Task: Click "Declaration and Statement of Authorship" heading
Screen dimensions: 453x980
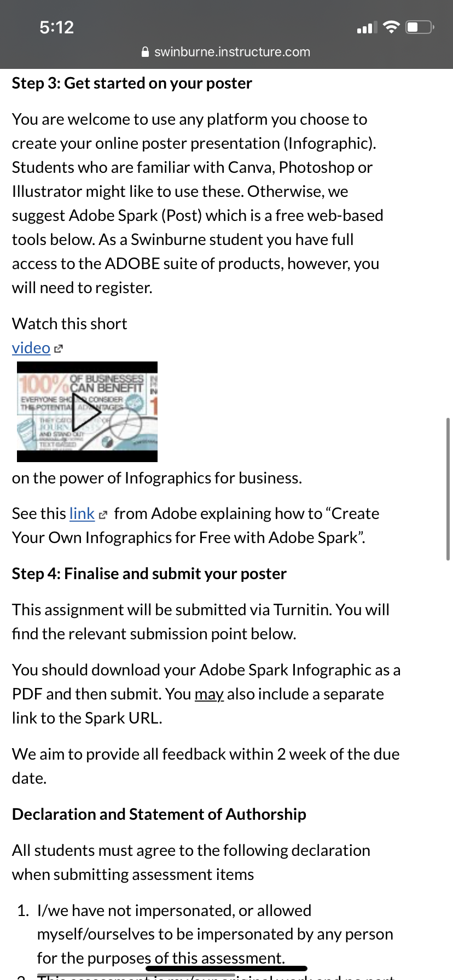Action: (159, 814)
